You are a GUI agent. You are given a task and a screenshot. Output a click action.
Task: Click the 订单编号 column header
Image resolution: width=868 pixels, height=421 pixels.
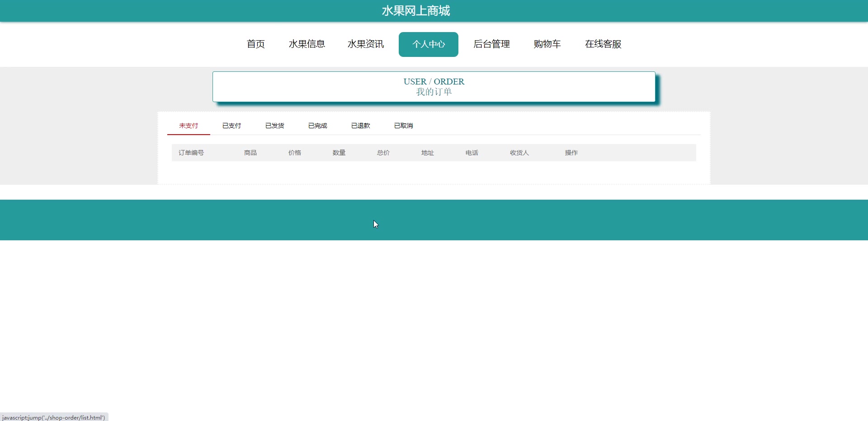click(x=191, y=153)
